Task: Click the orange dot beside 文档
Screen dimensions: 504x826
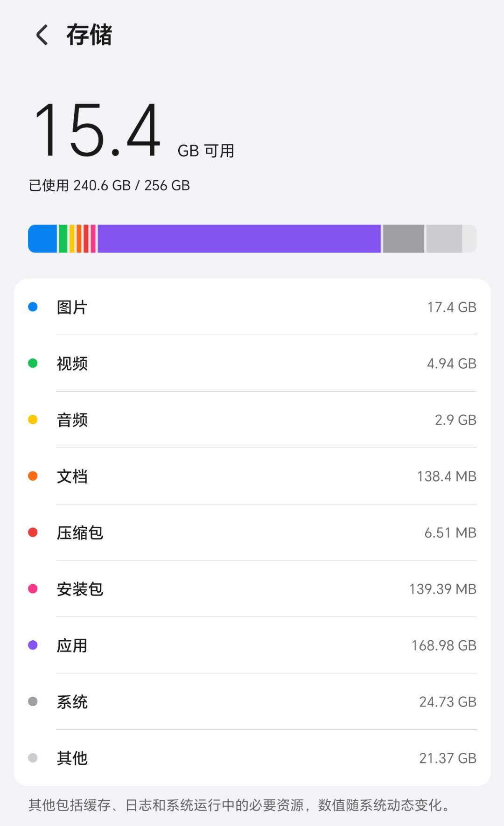Action: tap(33, 476)
